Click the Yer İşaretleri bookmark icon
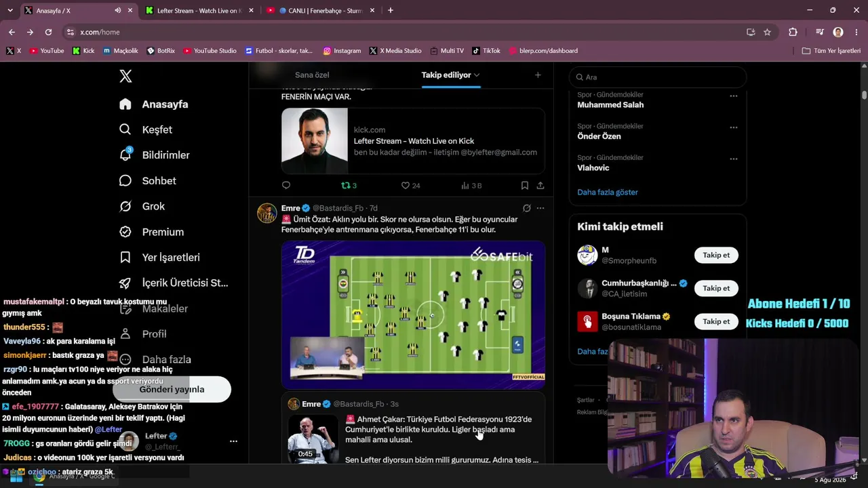Image resolution: width=868 pixels, height=488 pixels. point(125,258)
